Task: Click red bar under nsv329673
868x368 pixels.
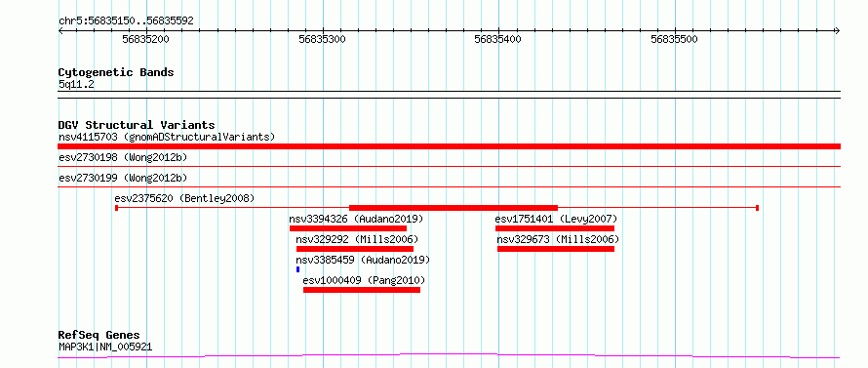Action: [556, 249]
